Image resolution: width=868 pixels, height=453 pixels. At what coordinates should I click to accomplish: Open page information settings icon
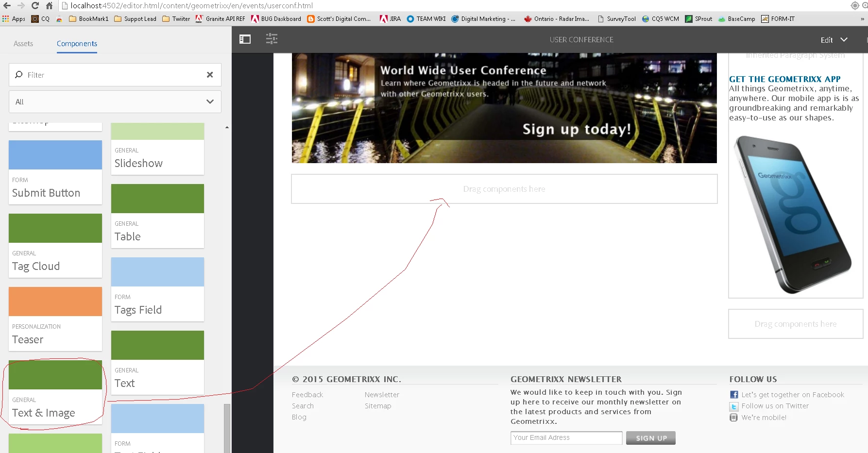pos(272,39)
